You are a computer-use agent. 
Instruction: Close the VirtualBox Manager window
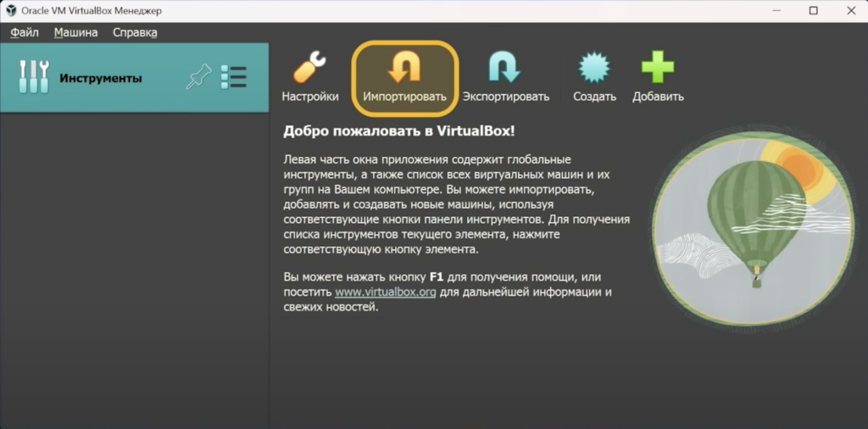(849, 10)
